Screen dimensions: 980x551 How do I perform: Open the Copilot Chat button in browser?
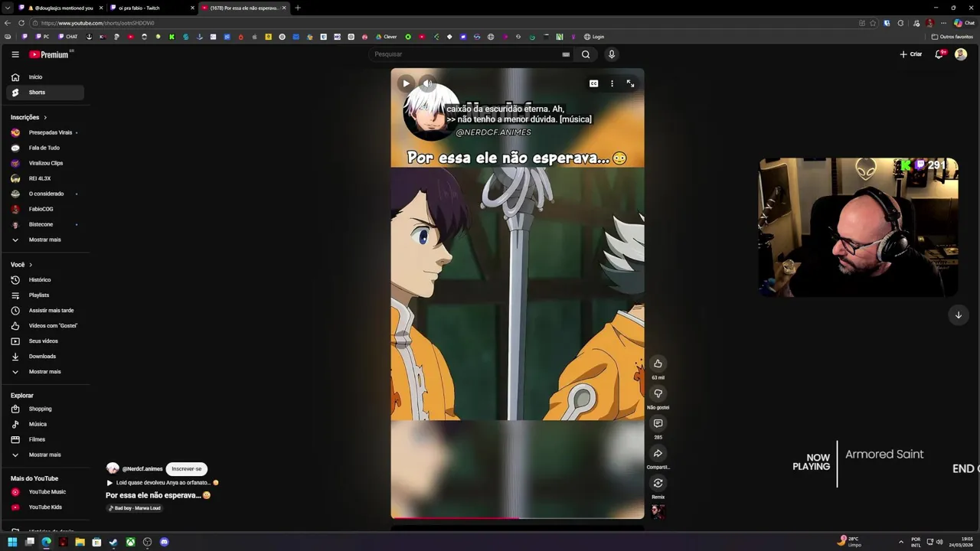coord(964,23)
